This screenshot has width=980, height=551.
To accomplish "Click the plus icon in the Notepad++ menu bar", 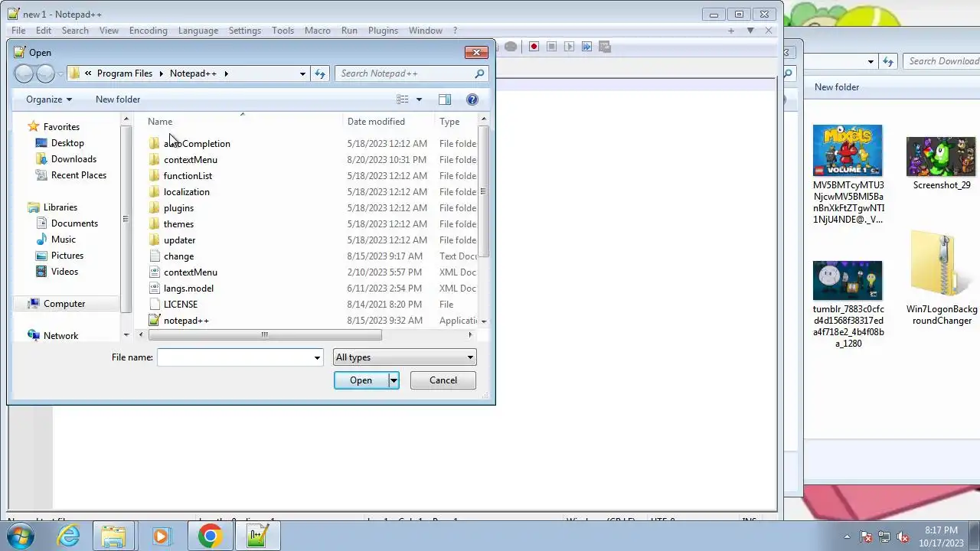I will point(731,31).
